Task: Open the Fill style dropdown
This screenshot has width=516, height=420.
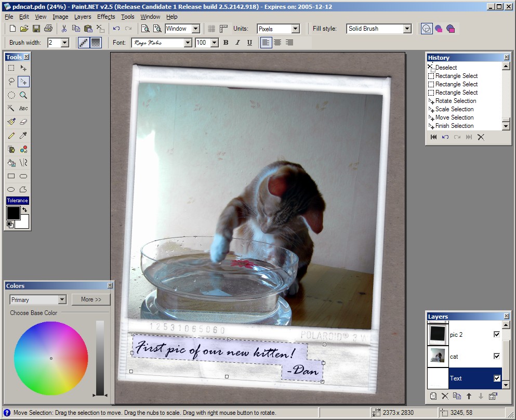Action: (407, 29)
